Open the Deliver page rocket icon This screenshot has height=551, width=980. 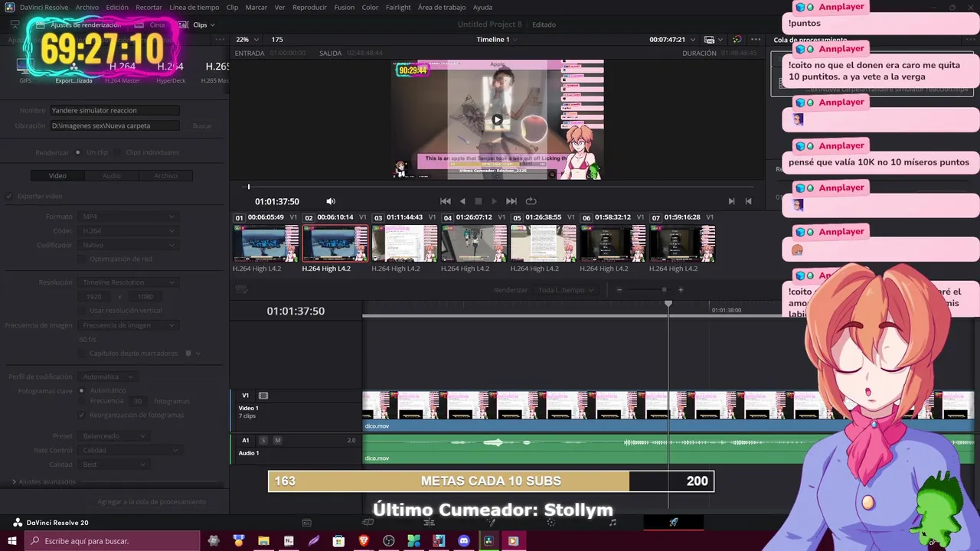(674, 523)
